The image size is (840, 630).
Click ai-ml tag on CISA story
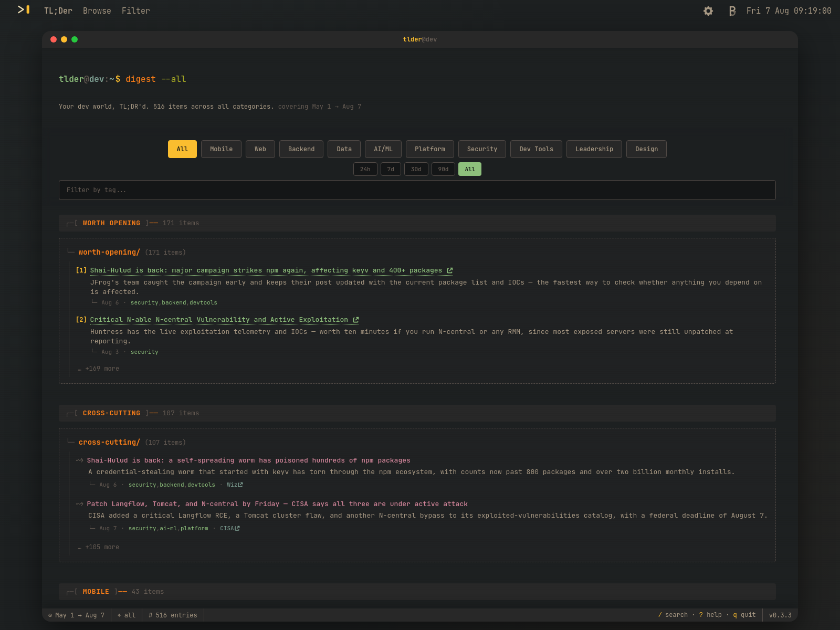click(169, 529)
